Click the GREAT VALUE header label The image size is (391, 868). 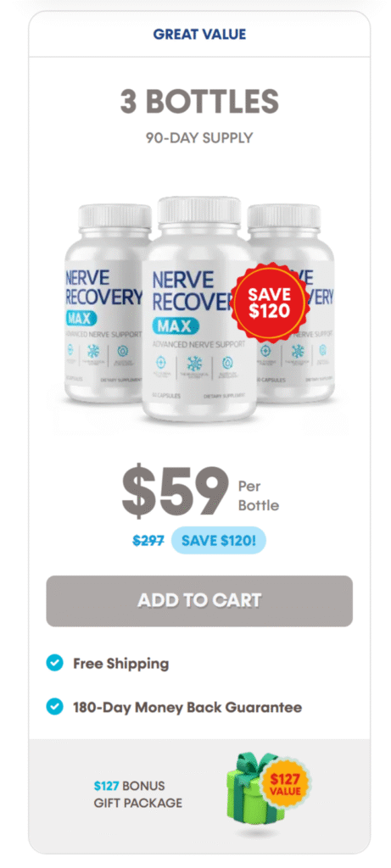pos(199,34)
